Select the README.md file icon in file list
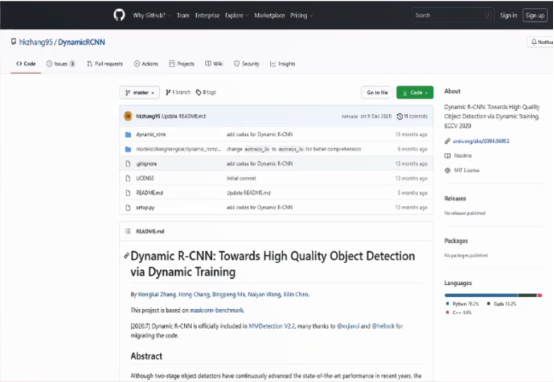 [128, 193]
